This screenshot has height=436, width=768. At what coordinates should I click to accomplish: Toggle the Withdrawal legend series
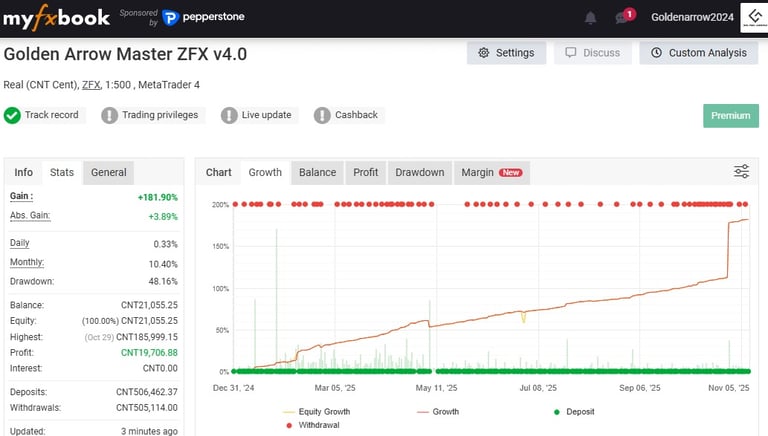pos(312,425)
